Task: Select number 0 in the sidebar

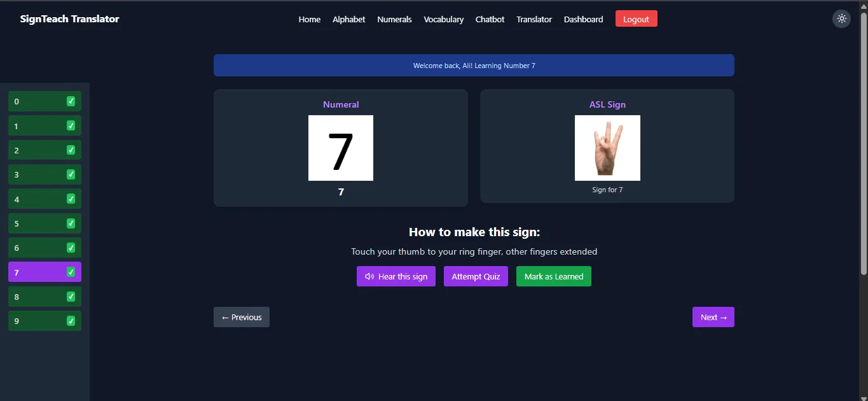Action: (x=45, y=101)
